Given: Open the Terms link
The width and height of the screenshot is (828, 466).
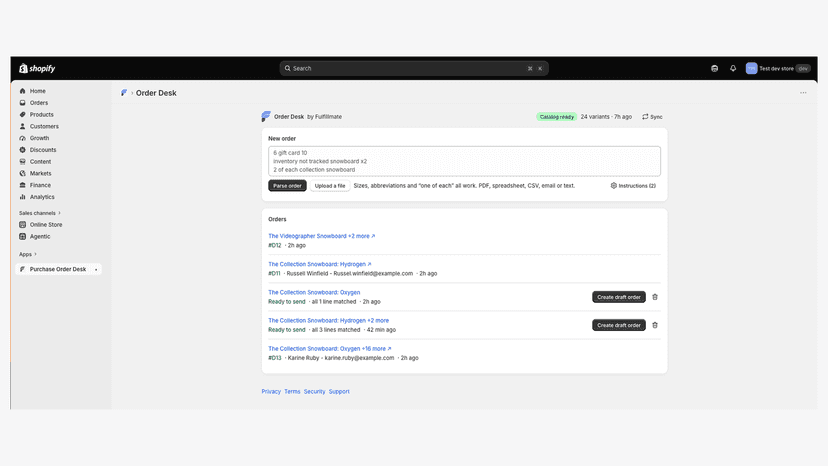Looking at the screenshot, I should pos(292,392).
